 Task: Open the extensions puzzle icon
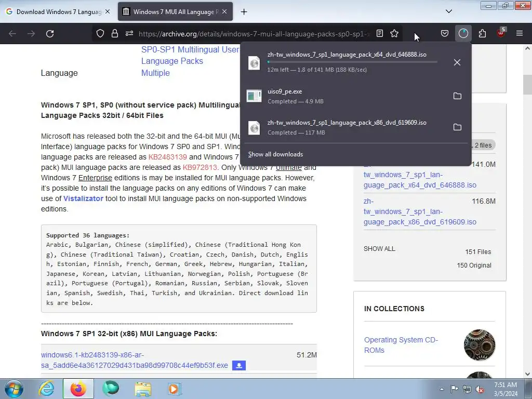tap(482, 33)
